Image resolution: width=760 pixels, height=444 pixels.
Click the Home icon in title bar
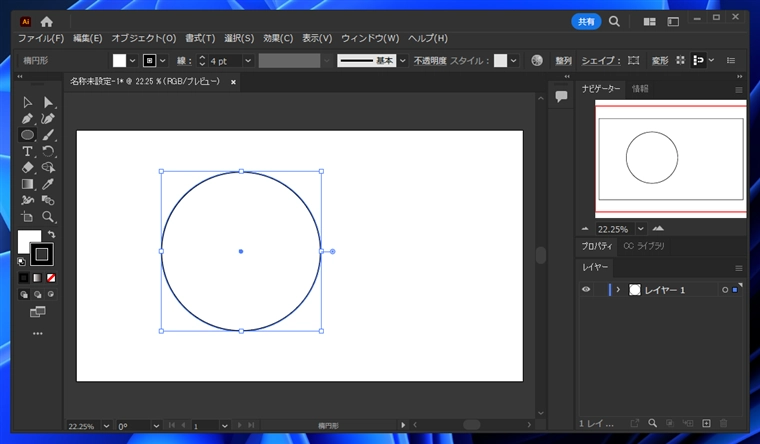pos(47,21)
